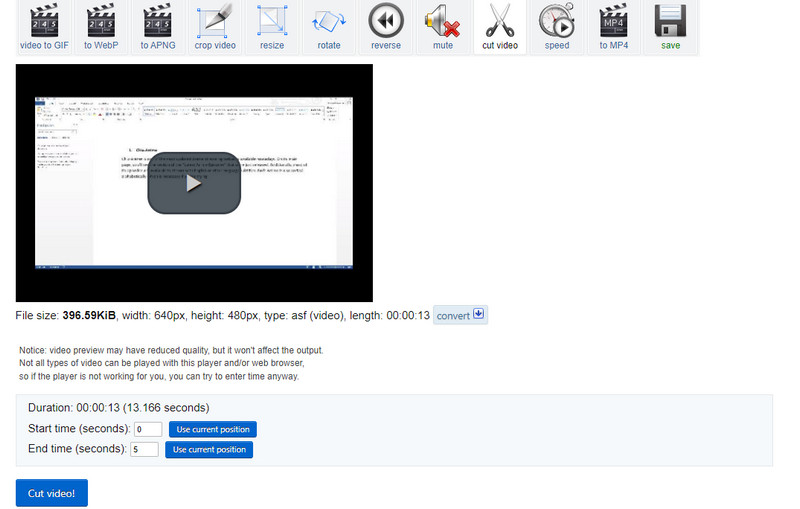Switch to the cut video tab
The height and width of the screenshot is (509, 800).
(500, 27)
